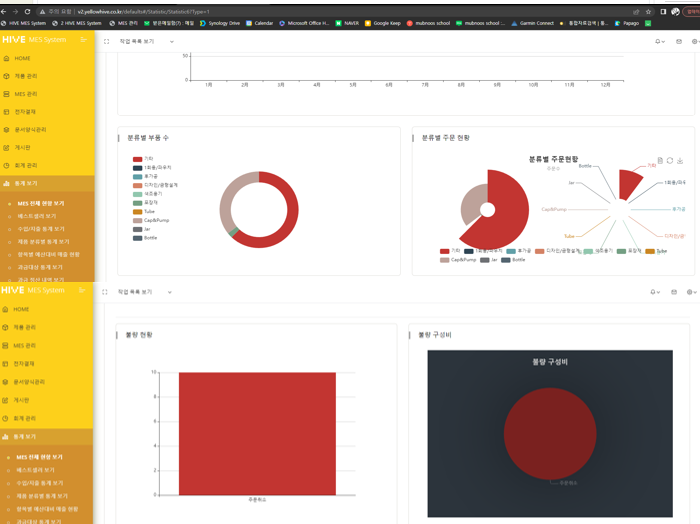Open mail icon in upper header
Image resolution: width=700 pixels, height=524 pixels.
pyautogui.click(x=679, y=42)
